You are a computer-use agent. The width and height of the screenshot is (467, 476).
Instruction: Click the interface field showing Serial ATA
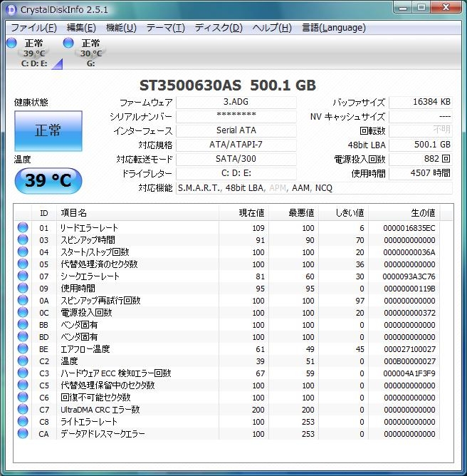point(236,131)
